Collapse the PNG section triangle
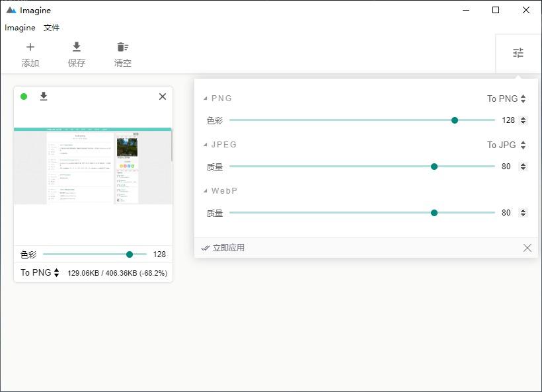 click(x=206, y=98)
